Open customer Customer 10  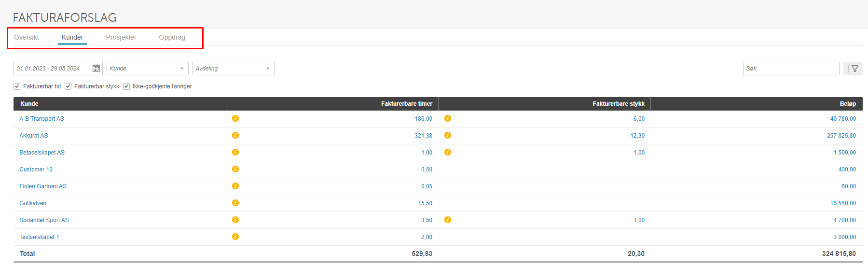point(36,169)
